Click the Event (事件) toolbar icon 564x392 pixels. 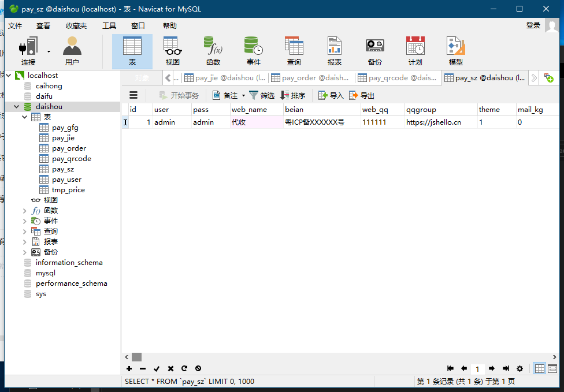[x=253, y=51]
